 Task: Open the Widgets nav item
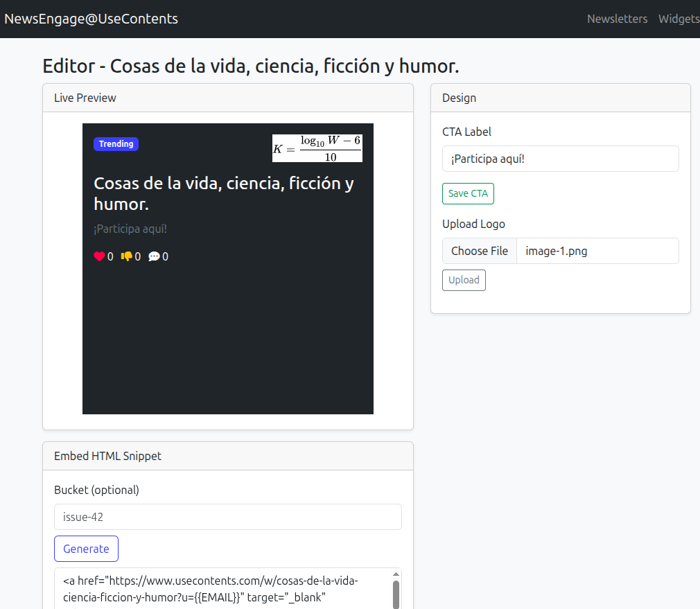[x=679, y=19]
